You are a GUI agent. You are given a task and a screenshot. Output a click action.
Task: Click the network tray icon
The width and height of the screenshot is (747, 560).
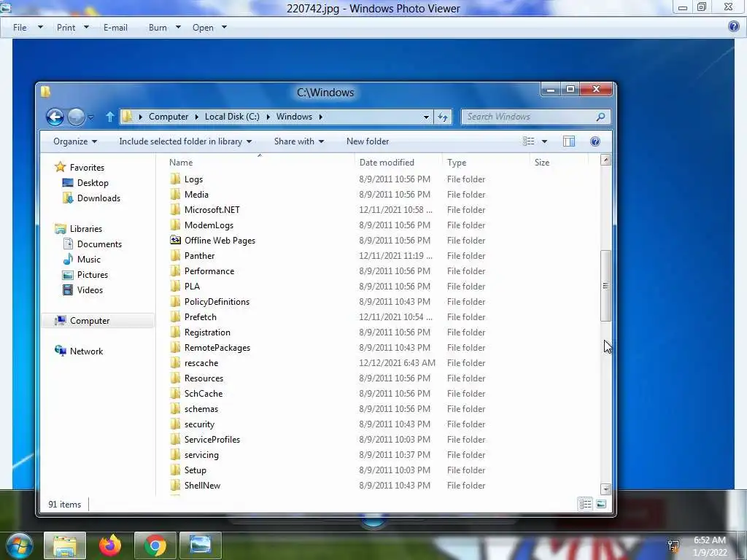[x=673, y=545]
